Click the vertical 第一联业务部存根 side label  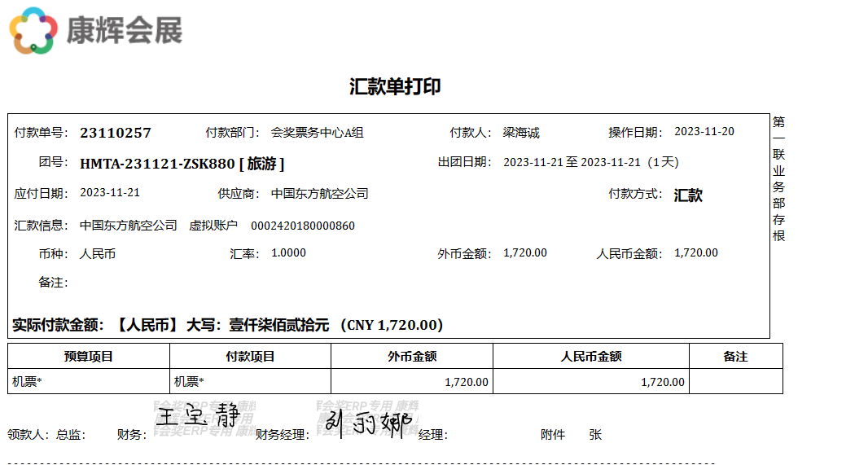pyautogui.click(x=778, y=178)
